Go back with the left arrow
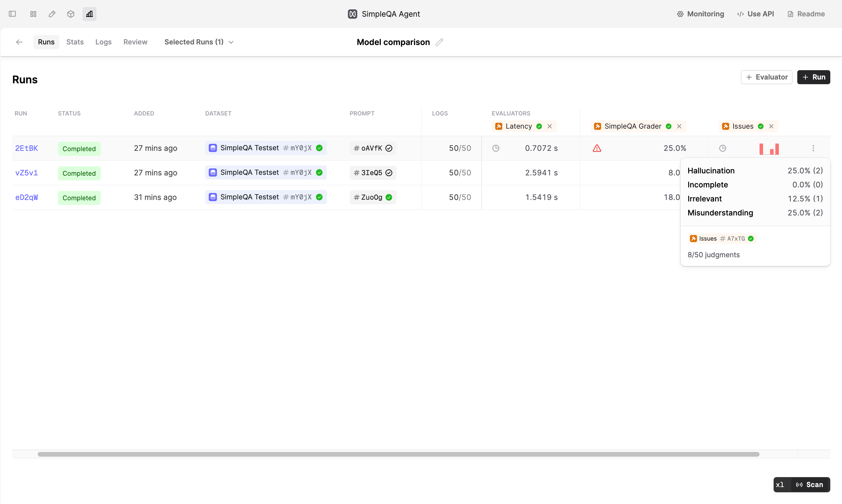 [19, 42]
